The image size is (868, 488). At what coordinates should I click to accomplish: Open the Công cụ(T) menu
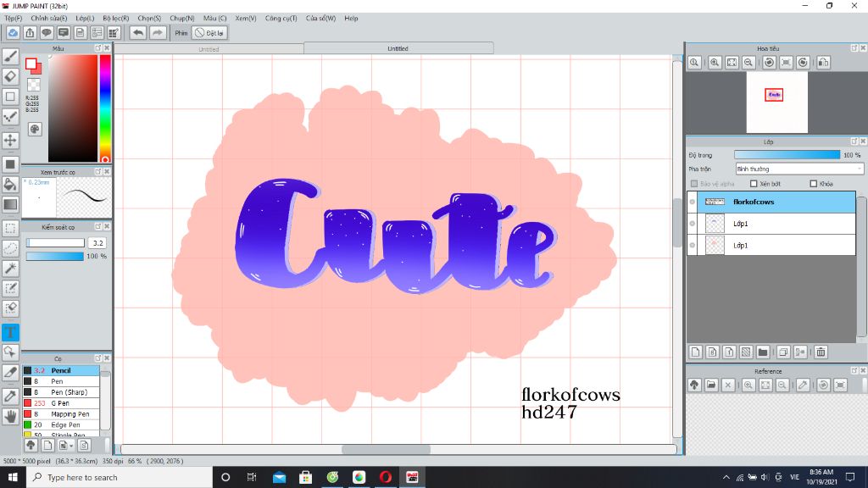(281, 19)
